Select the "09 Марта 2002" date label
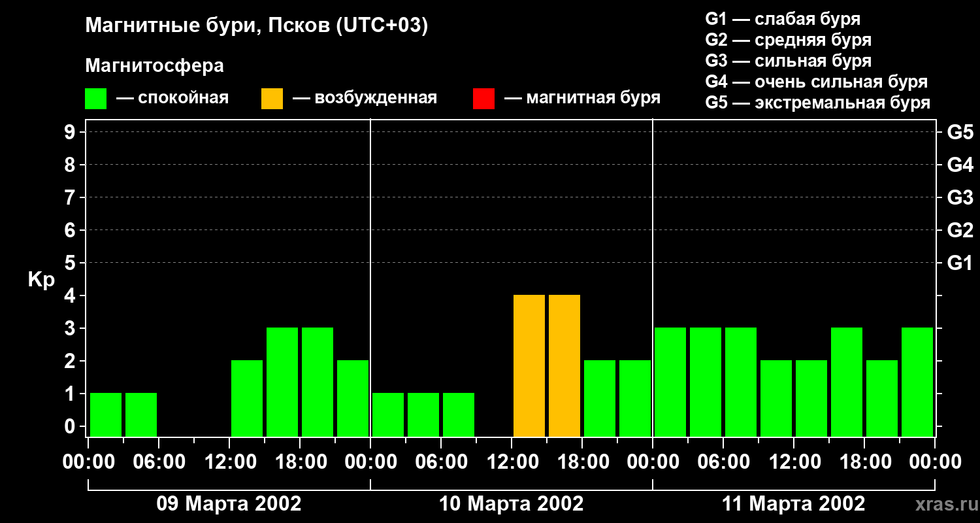This screenshot has width=980, height=523. pos(229,504)
